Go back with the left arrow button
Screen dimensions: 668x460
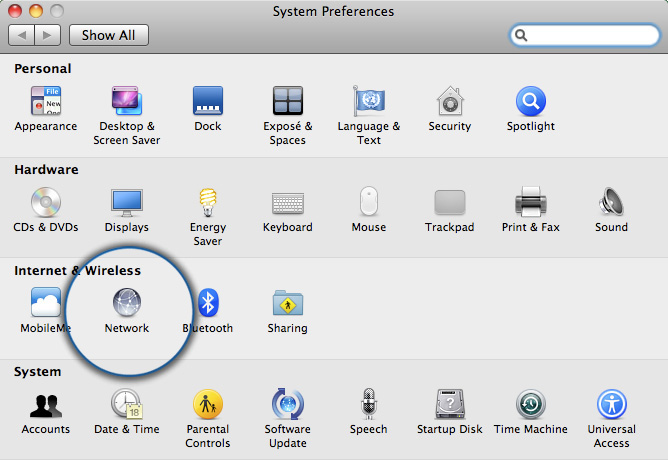(21, 35)
